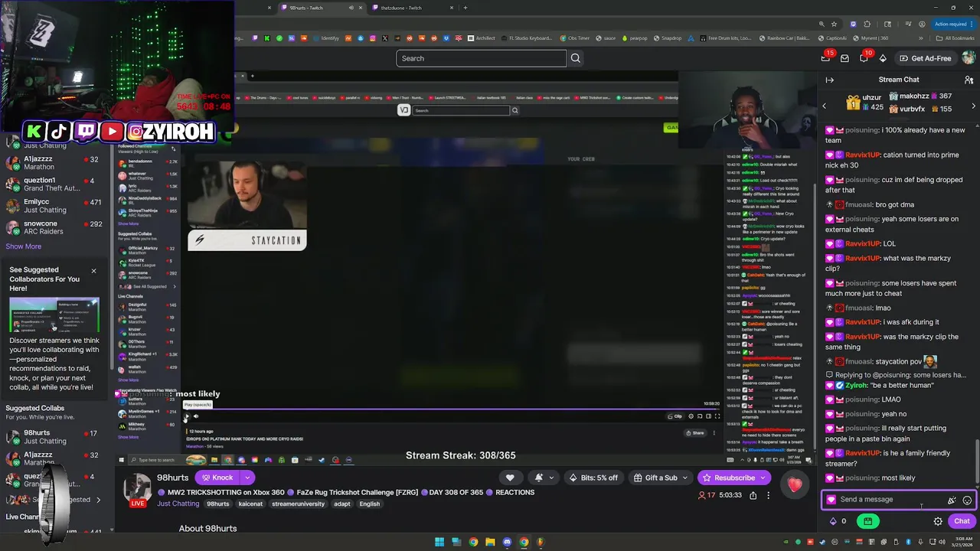980x551 pixels.
Task: Click the follow heart button for 98hurts
Action: pos(510,478)
